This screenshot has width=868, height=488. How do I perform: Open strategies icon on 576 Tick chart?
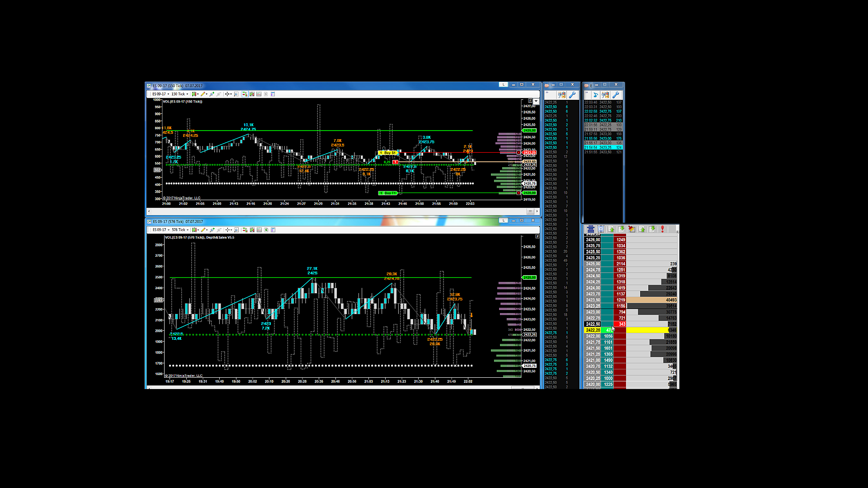click(266, 230)
